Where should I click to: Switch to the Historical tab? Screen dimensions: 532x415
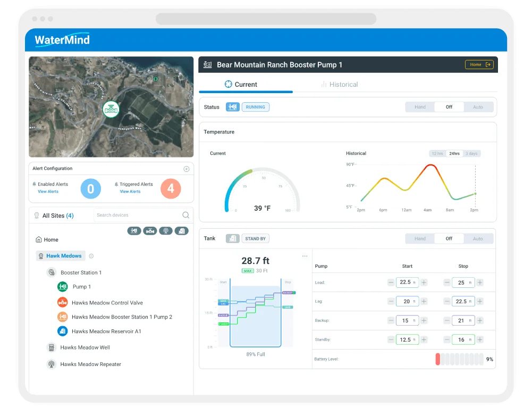[339, 84]
